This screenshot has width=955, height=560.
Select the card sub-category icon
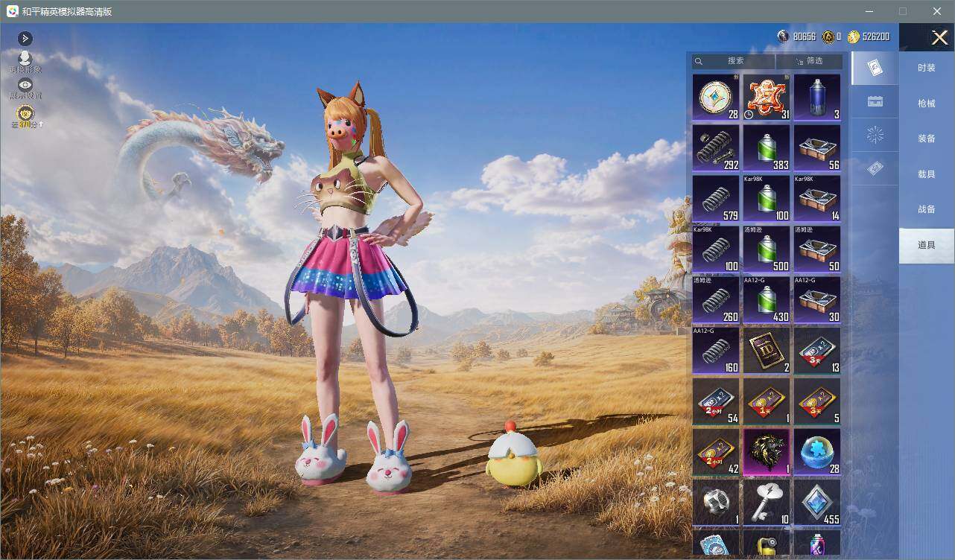tap(875, 69)
